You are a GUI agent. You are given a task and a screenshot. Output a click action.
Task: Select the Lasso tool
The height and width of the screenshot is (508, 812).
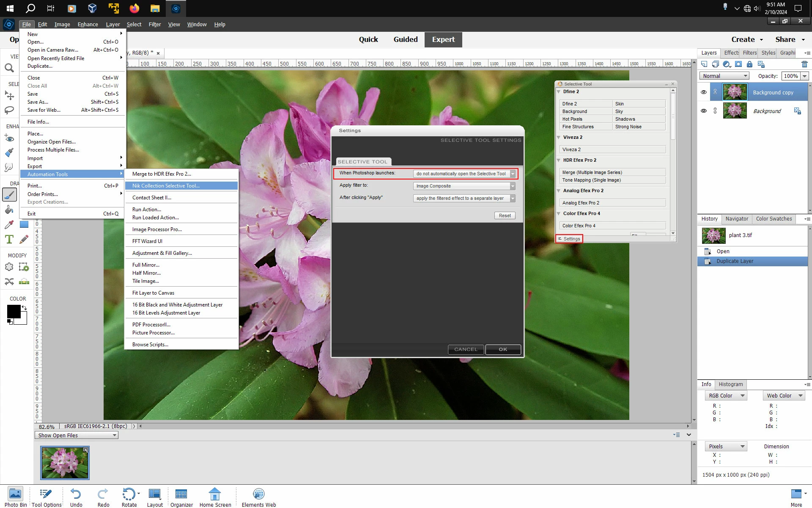click(x=9, y=110)
